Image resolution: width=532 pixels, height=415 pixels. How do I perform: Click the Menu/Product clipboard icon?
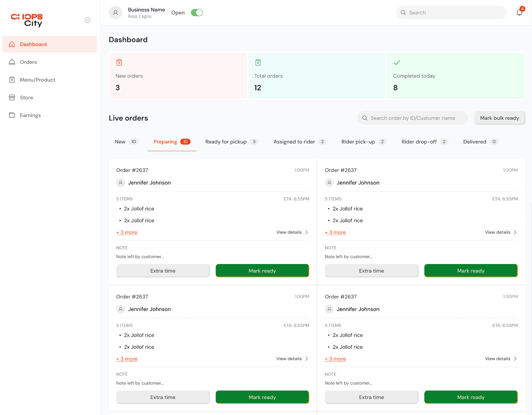tap(12, 80)
